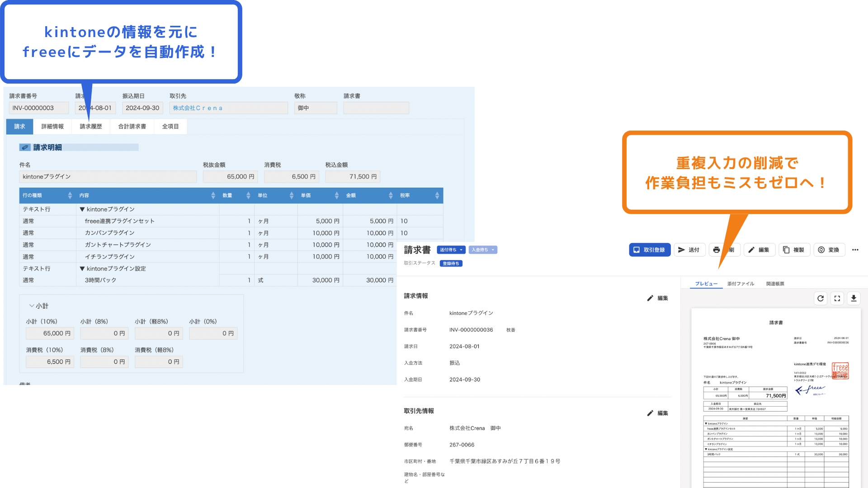Click the 送付 send button
The image size is (868, 488).
(x=689, y=250)
